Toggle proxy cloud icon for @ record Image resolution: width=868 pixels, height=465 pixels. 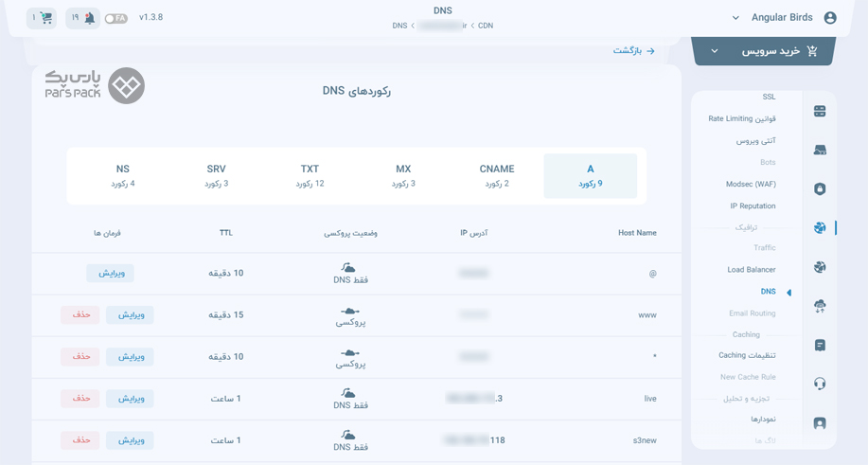pos(348,268)
